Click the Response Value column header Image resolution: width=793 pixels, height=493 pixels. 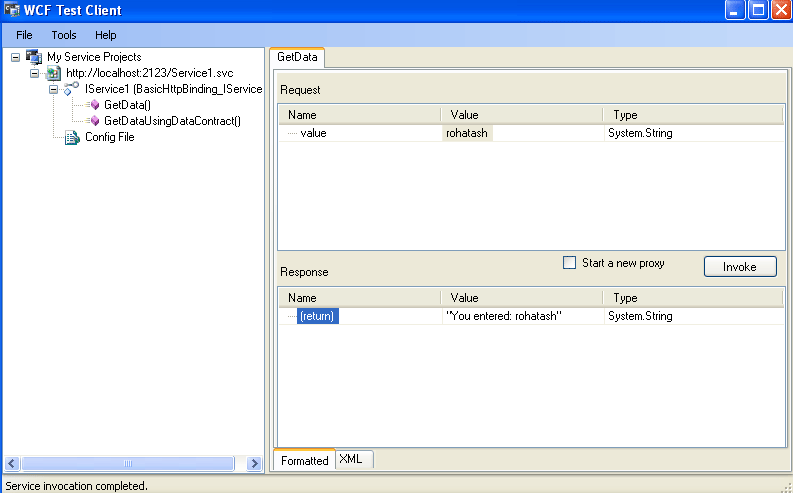pos(521,298)
